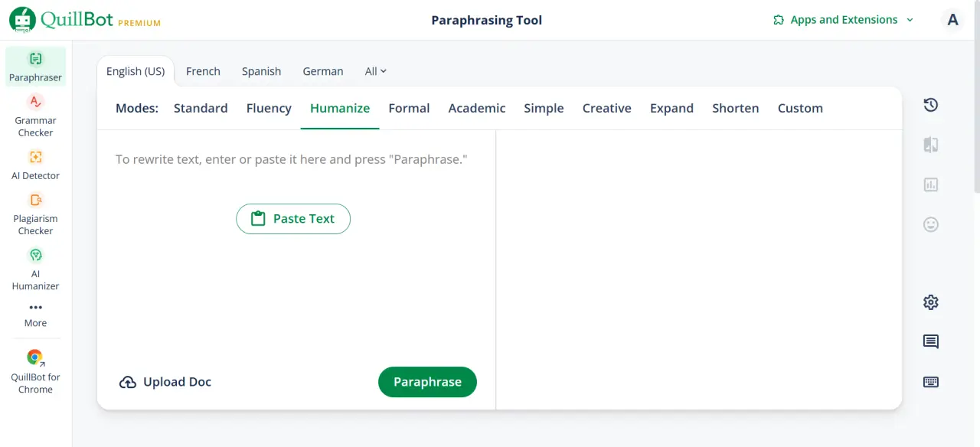Open the tone emoji icon
Viewport: 980px width, 447px height.
click(x=931, y=224)
